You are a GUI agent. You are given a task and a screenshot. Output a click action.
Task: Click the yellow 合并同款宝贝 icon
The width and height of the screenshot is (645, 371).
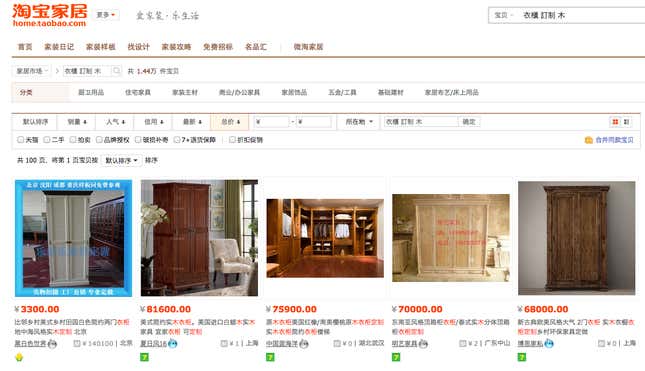[589, 140]
